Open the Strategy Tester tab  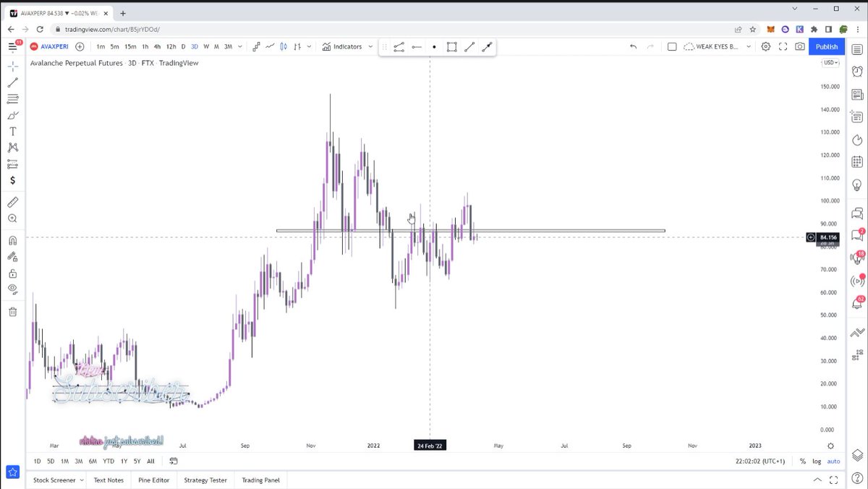point(205,480)
